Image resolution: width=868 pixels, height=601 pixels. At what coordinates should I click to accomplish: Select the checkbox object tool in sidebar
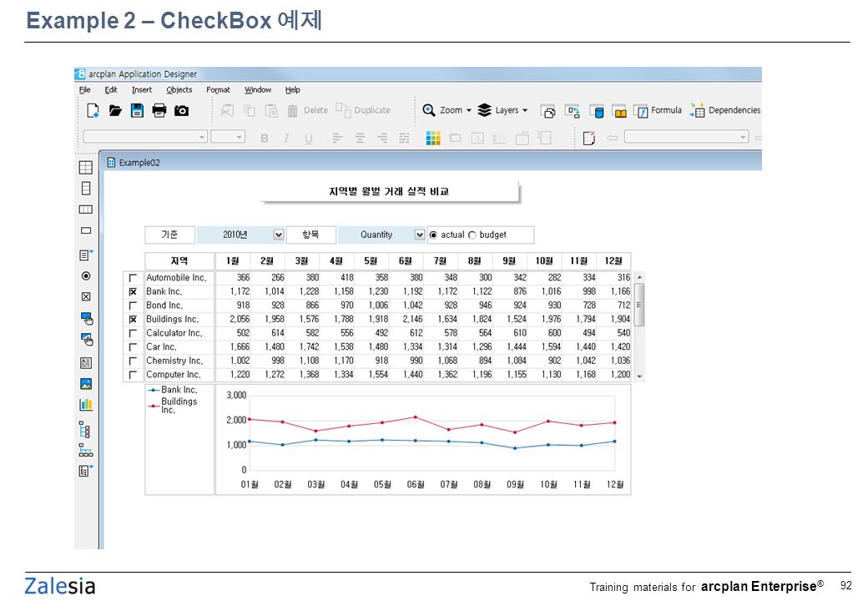tap(86, 296)
